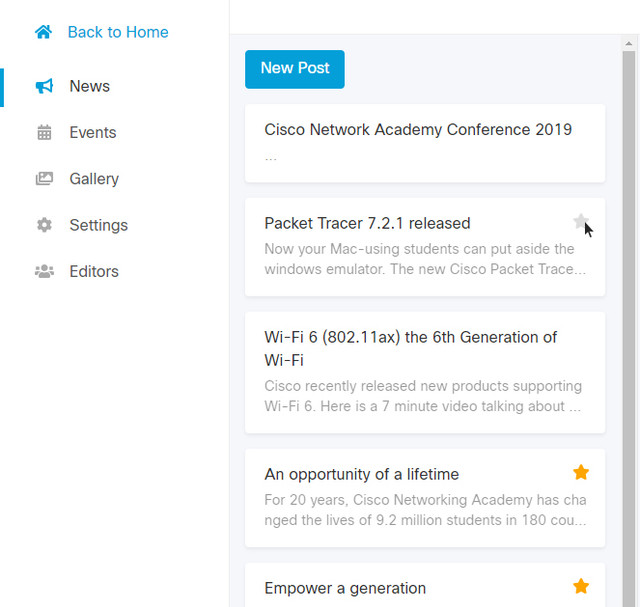This screenshot has width=640, height=607.
Task: Click the Gallery images icon
Action: [44, 179]
